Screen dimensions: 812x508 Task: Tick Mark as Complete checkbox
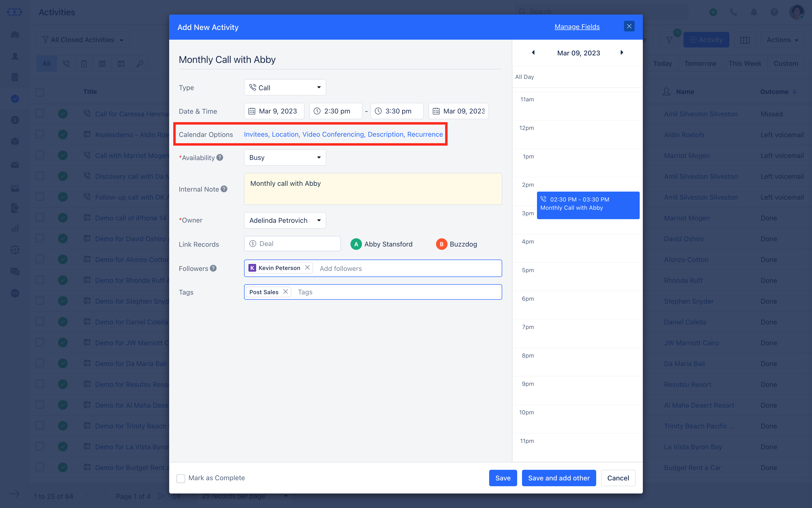[181, 478]
